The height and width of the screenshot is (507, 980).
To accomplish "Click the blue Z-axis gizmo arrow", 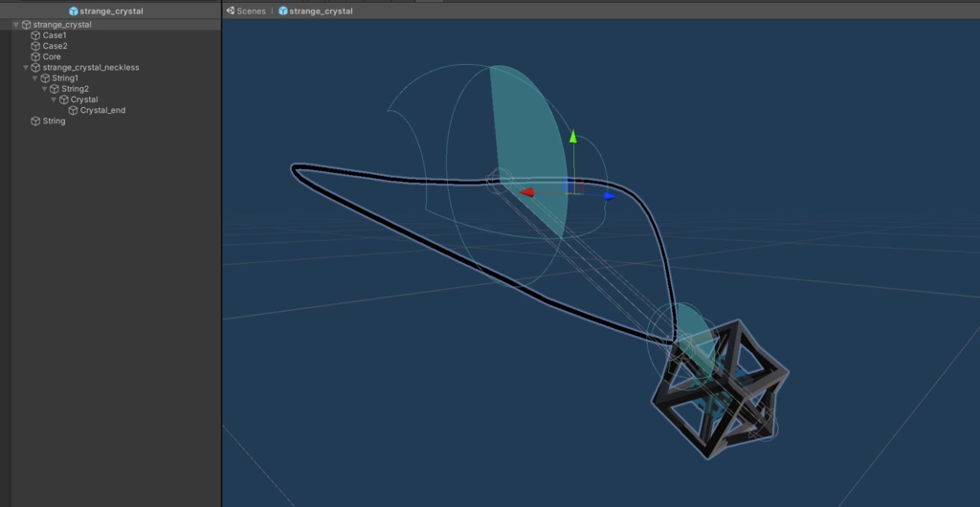I will (610, 196).
